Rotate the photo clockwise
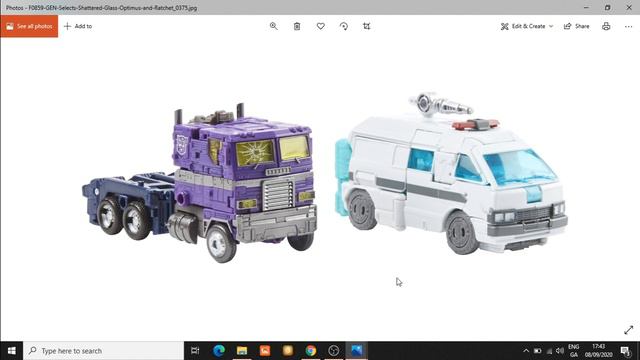The height and width of the screenshot is (360, 640). pyautogui.click(x=344, y=26)
